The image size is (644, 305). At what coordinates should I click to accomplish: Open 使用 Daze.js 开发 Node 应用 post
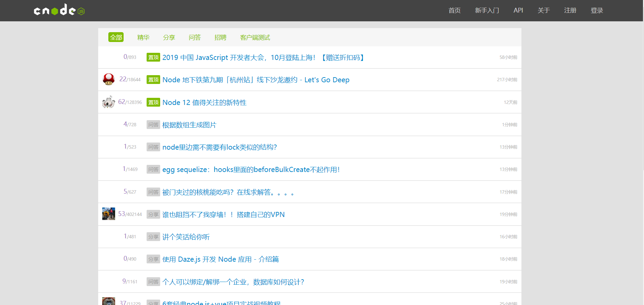pyautogui.click(x=220, y=259)
